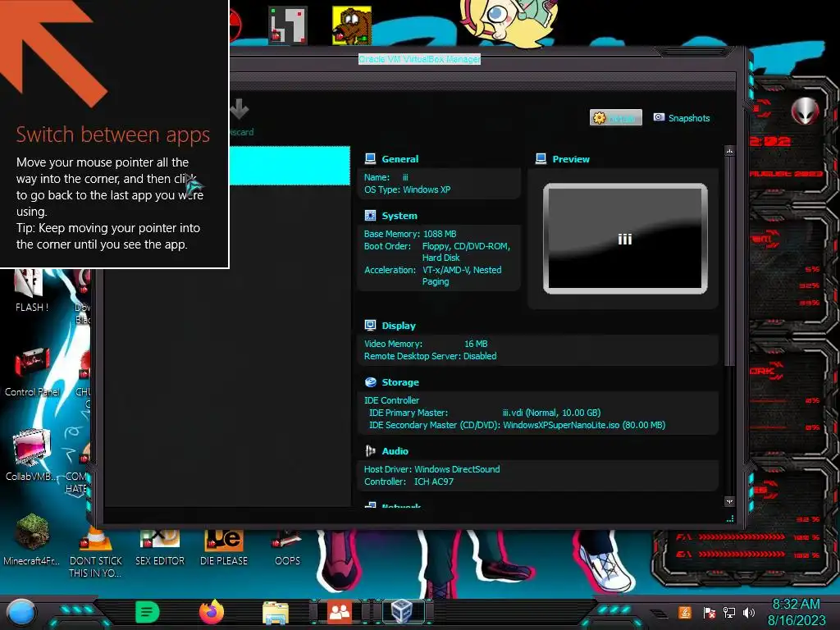840x630 pixels.
Task: Click the 'IDE Controller' text
Action: pyautogui.click(x=391, y=400)
